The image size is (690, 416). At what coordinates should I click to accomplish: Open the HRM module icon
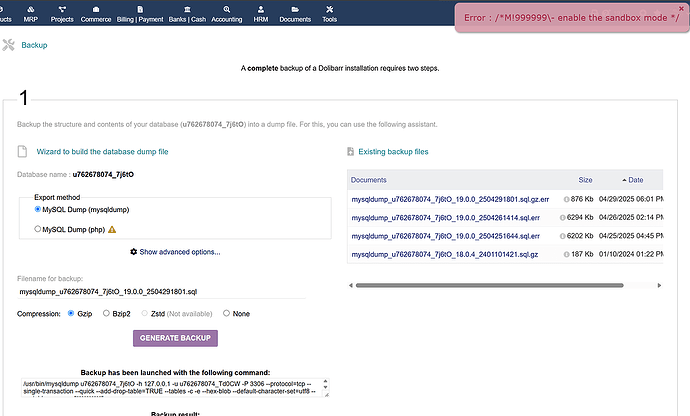[261, 9]
